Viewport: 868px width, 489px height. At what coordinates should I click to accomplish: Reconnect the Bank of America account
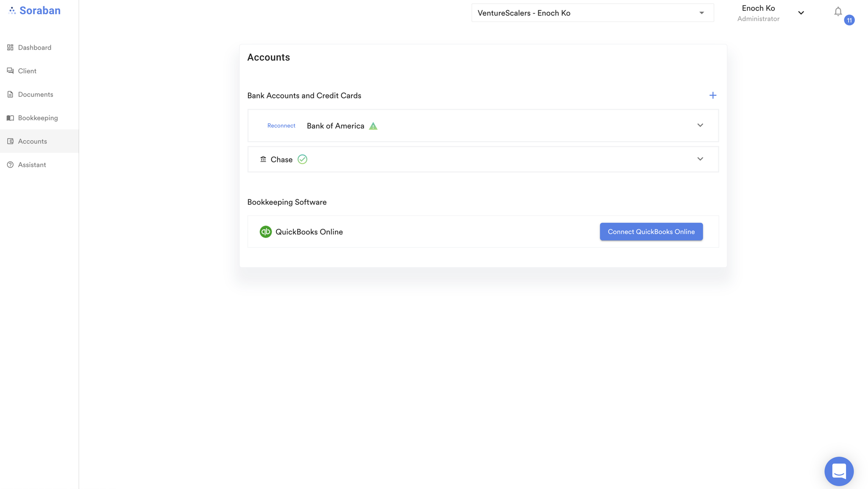coord(281,126)
